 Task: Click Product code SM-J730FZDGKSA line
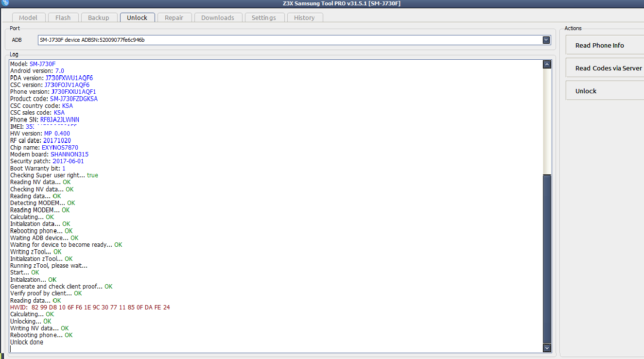click(x=54, y=99)
